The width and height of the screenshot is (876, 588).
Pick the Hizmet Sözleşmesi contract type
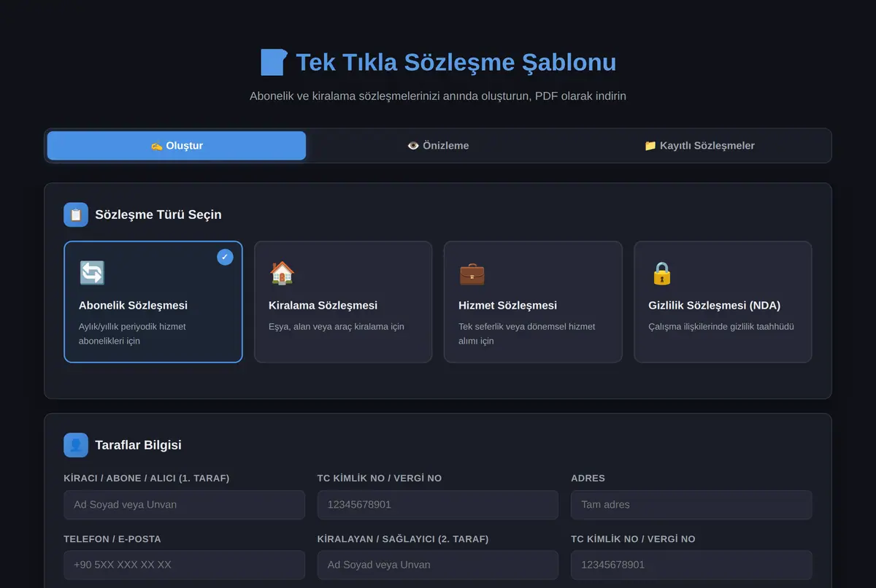tap(533, 302)
